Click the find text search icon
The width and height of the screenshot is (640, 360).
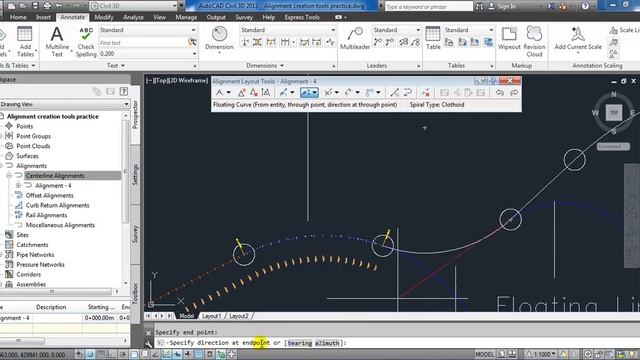pyautogui.click(x=192, y=42)
